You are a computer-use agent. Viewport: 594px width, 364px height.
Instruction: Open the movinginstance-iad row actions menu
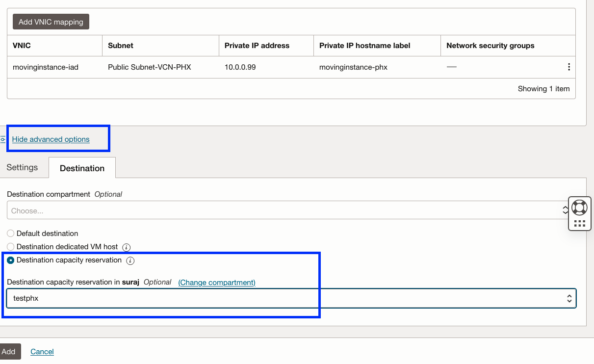point(568,67)
